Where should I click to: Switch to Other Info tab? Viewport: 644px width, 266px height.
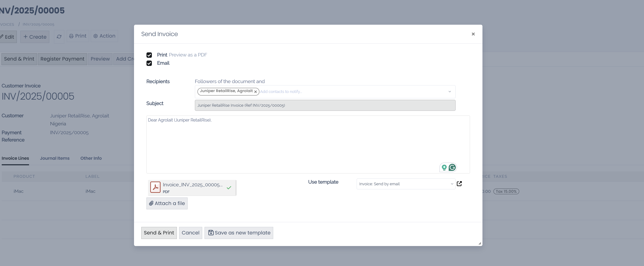(x=91, y=158)
